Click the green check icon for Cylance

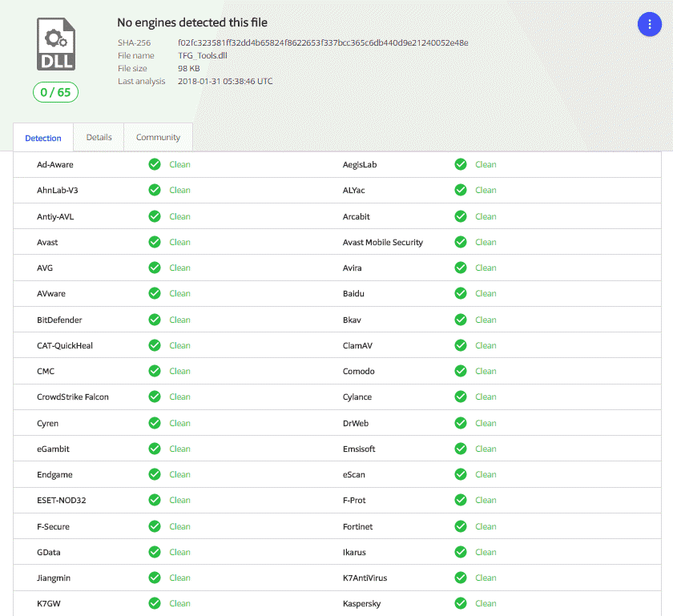(461, 397)
